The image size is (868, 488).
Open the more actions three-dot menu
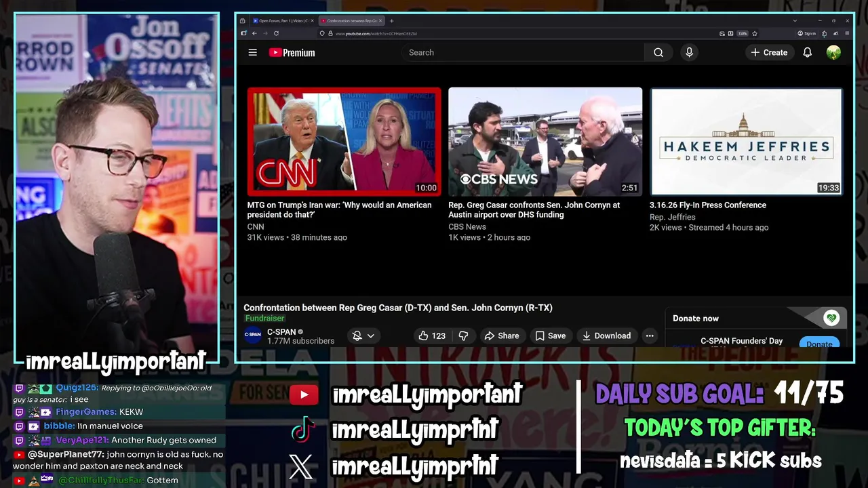(x=649, y=335)
